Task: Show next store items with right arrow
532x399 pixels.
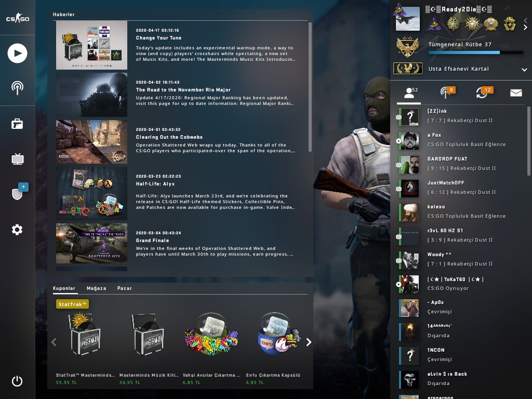Action: tap(309, 342)
